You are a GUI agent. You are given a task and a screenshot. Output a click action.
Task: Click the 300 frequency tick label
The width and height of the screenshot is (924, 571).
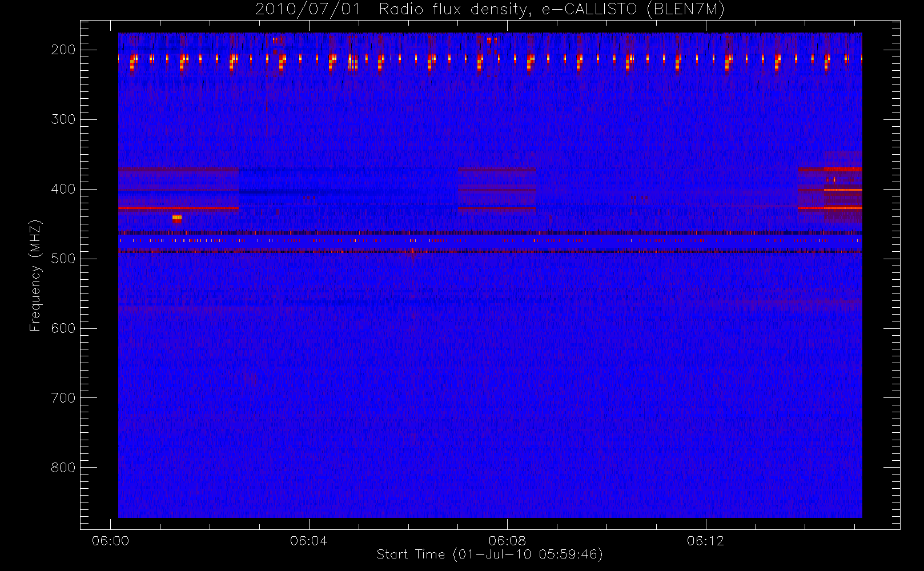pyautogui.click(x=63, y=119)
